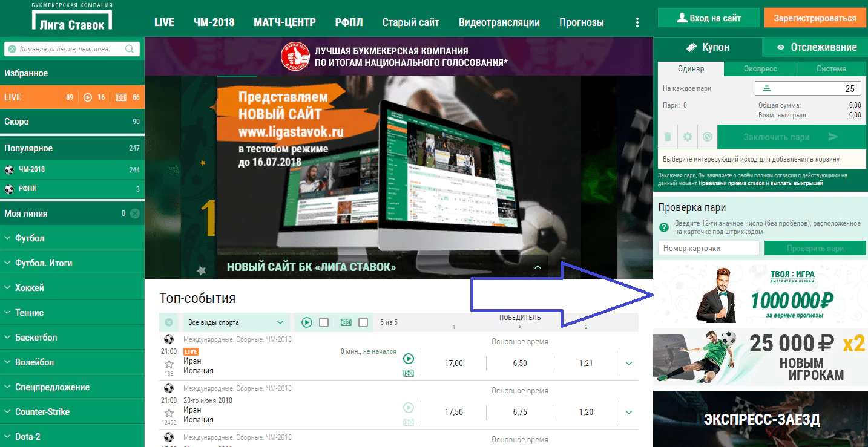Switch to the Отслеживание tab
This screenshot has width=868, height=447.
tap(815, 47)
